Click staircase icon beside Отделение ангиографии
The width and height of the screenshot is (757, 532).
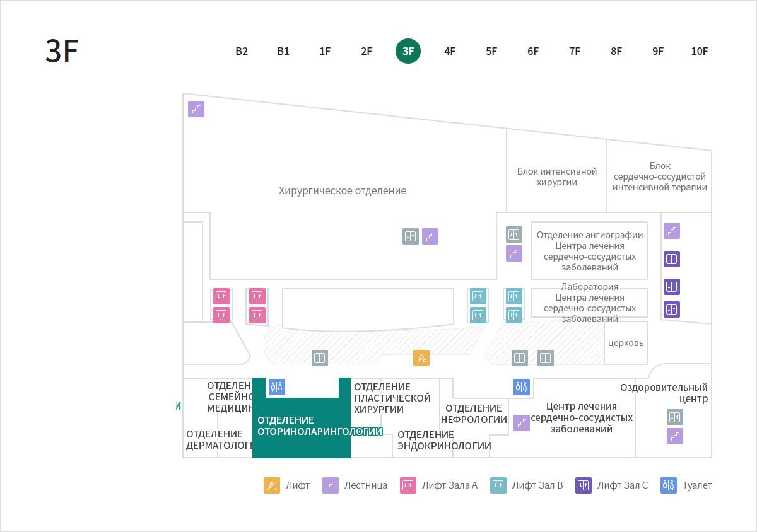pyautogui.click(x=514, y=253)
